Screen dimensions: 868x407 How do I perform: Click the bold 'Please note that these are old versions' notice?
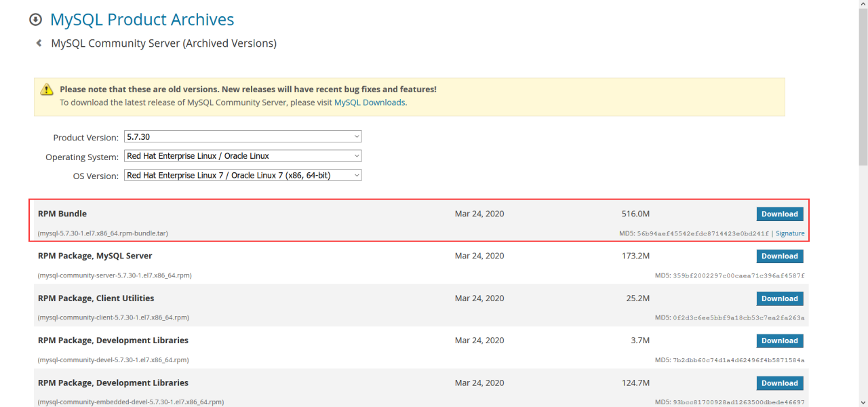pyautogui.click(x=248, y=89)
